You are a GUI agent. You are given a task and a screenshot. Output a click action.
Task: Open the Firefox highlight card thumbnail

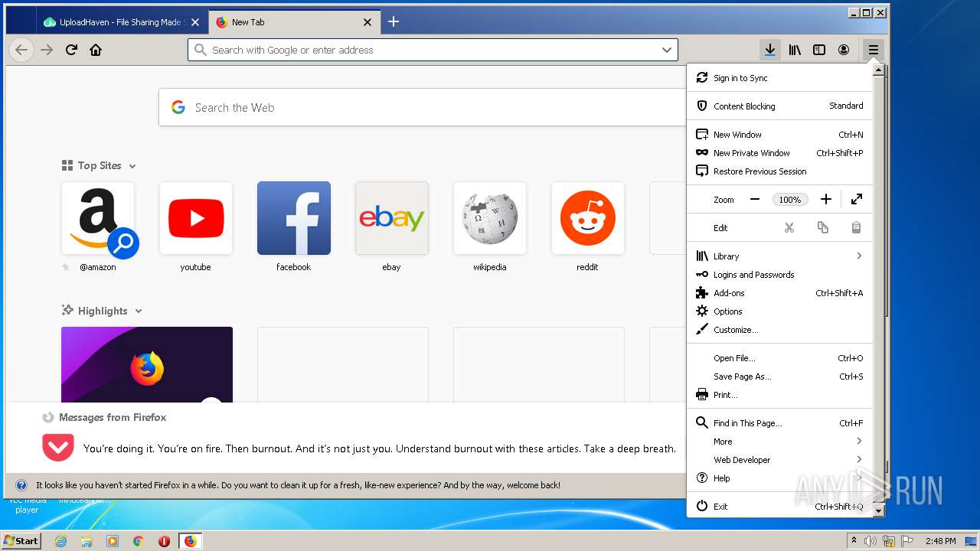(x=147, y=365)
